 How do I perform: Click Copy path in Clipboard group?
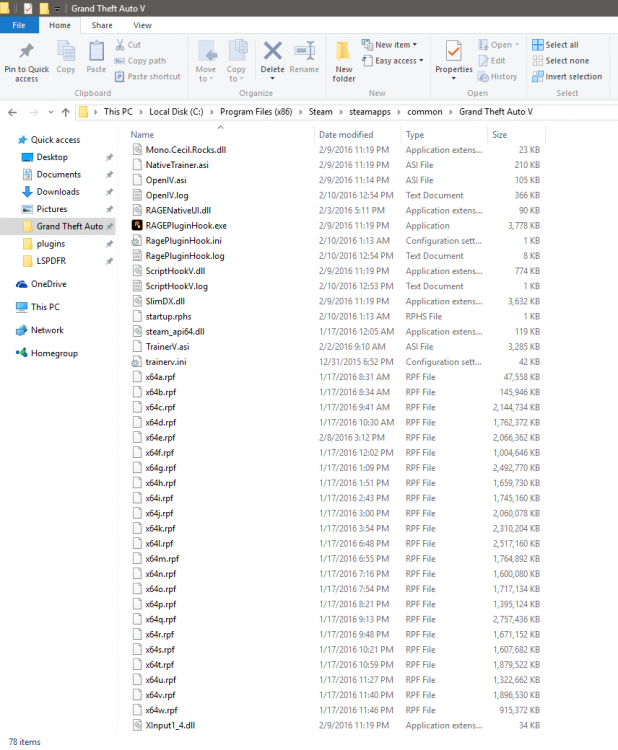click(140, 61)
